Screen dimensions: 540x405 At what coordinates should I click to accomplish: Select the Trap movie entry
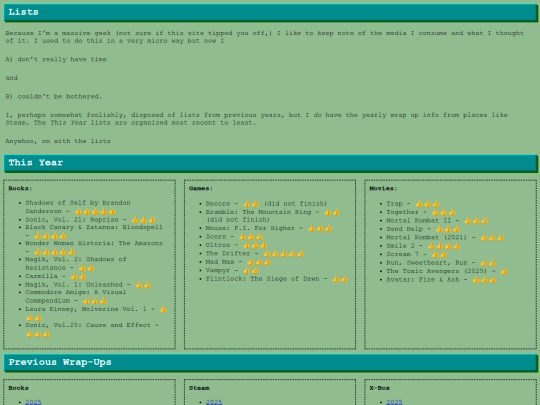[413, 204]
